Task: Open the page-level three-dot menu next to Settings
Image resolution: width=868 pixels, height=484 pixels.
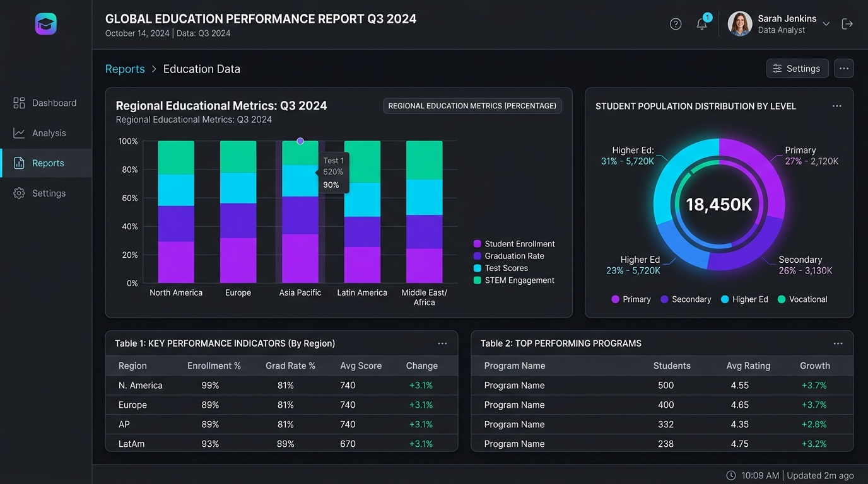Action: (844, 69)
